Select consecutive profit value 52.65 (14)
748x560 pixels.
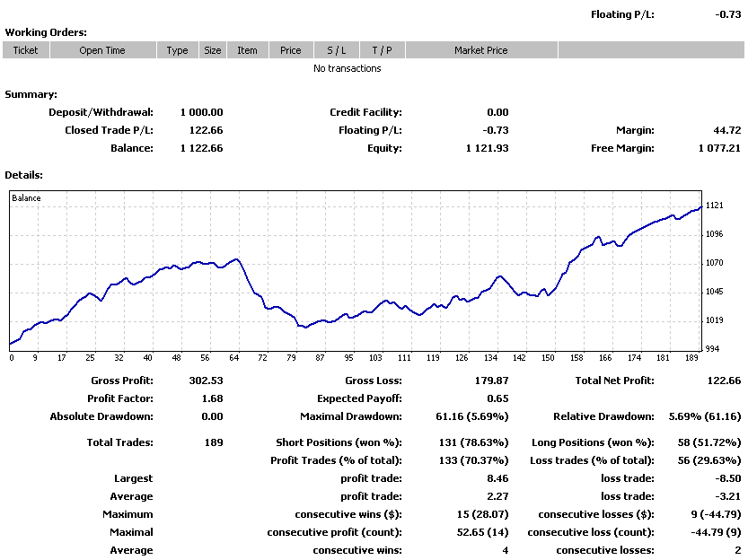click(482, 532)
